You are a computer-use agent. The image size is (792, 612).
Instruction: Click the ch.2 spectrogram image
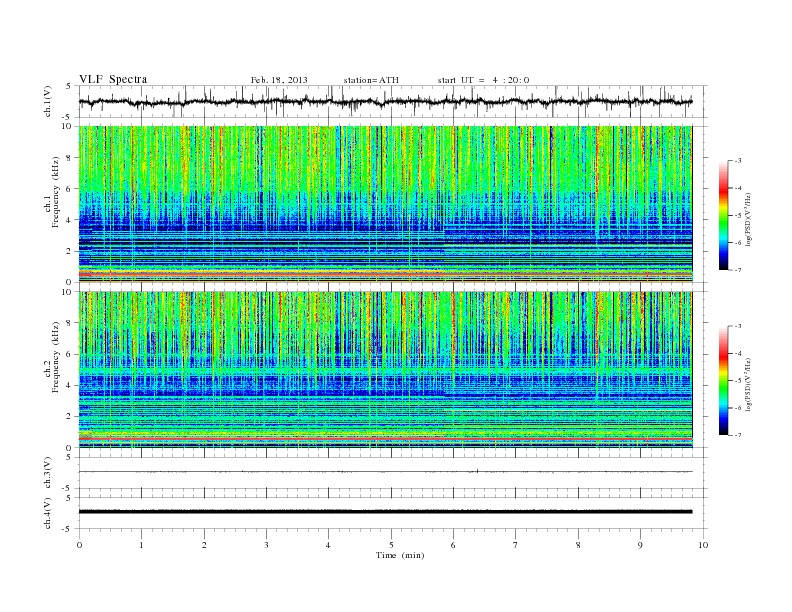[385, 370]
